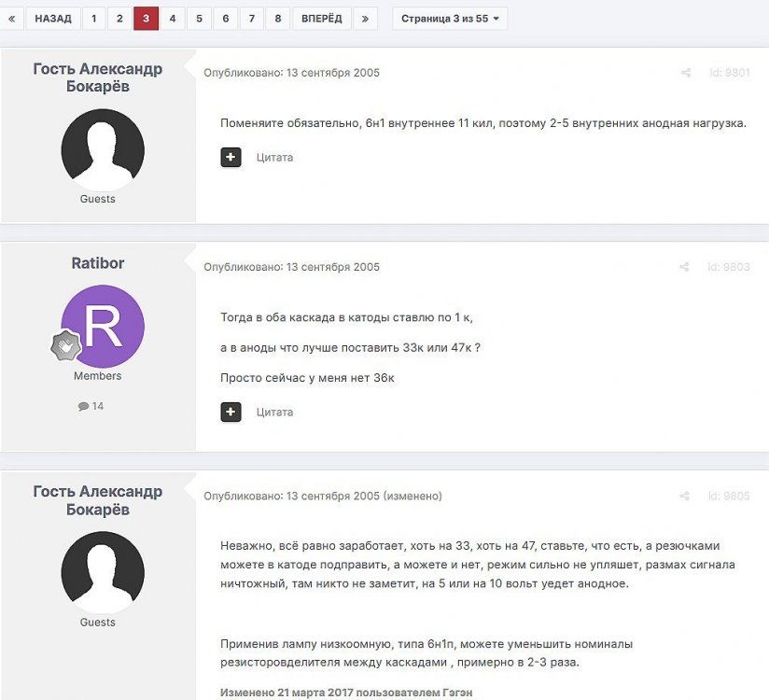Click the share icon on post id 9803
769x700 pixels.
click(x=685, y=267)
